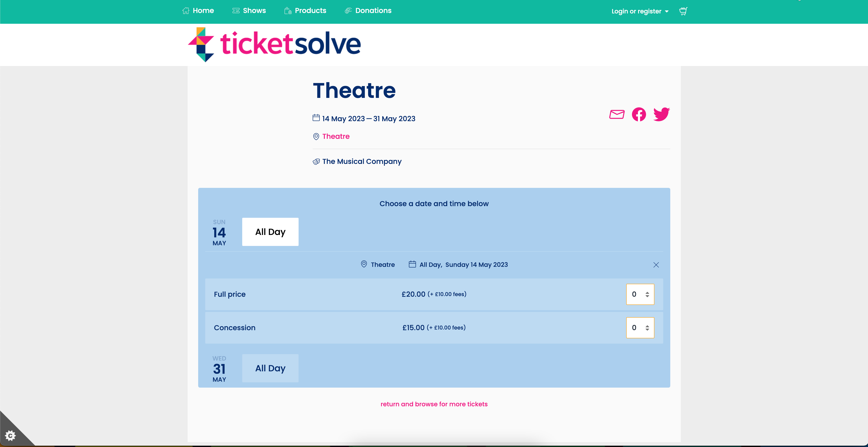Screen dimensions: 868x447
Task: Share event on Facebook
Action: pos(639,114)
